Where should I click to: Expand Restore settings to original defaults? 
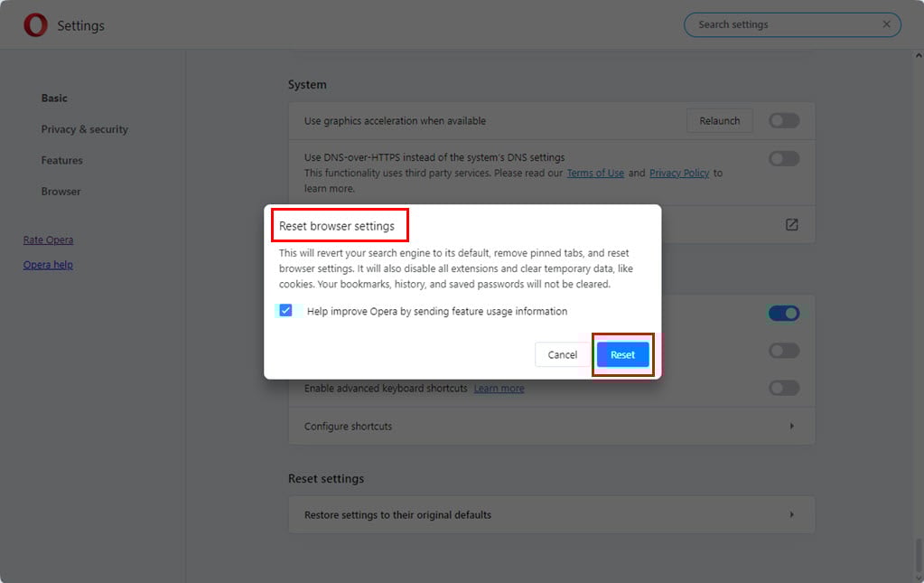point(552,514)
